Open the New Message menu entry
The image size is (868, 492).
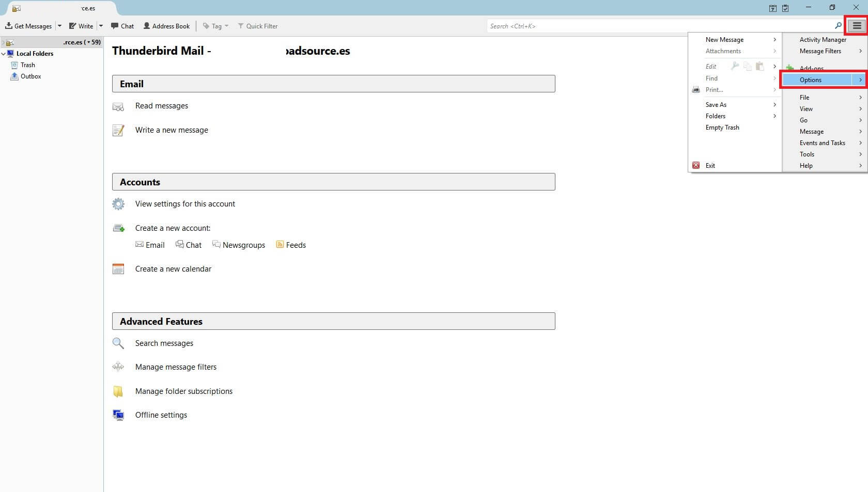(x=735, y=40)
